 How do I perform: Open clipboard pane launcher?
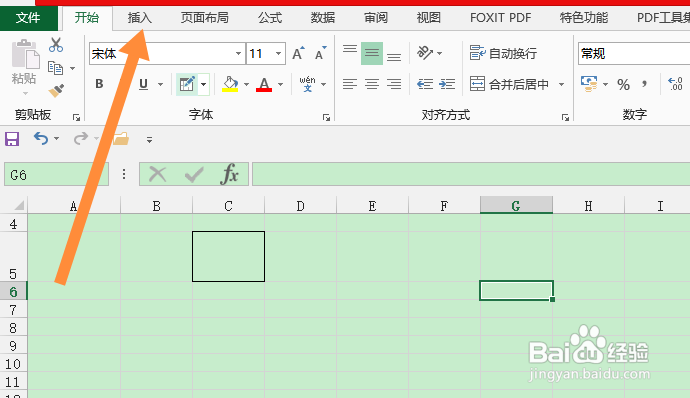[76, 117]
